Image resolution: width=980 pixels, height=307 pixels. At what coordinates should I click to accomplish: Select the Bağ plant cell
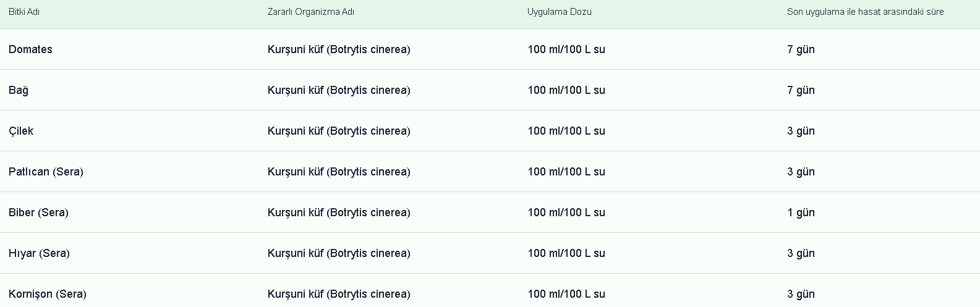[19, 90]
